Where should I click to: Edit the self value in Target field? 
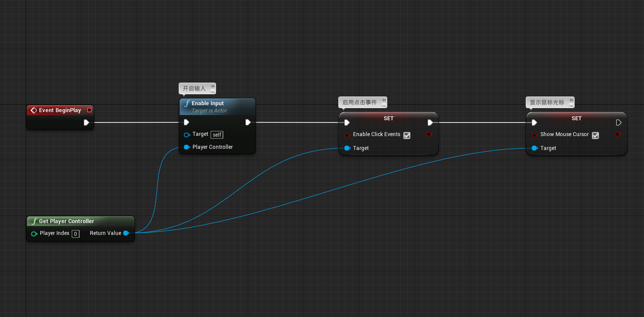click(x=217, y=135)
